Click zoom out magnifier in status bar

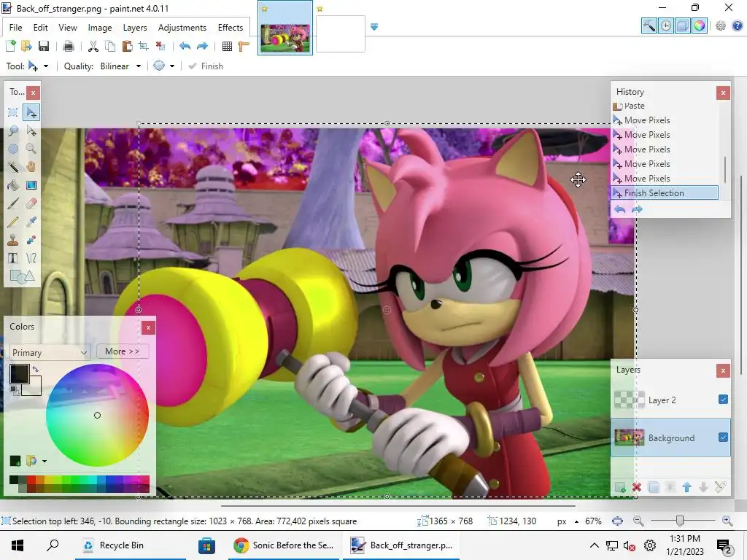pyautogui.click(x=638, y=521)
